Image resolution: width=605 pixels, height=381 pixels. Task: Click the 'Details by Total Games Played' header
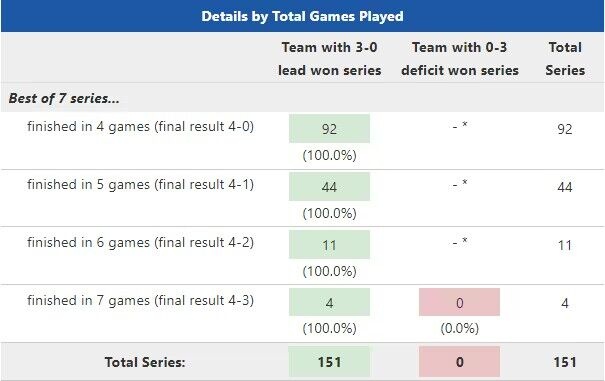[x=302, y=16]
